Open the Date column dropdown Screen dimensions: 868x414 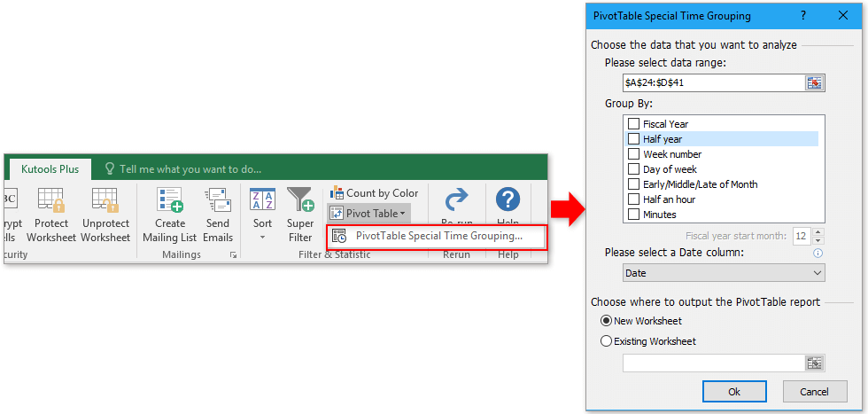pyautogui.click(x=723, y=273)
